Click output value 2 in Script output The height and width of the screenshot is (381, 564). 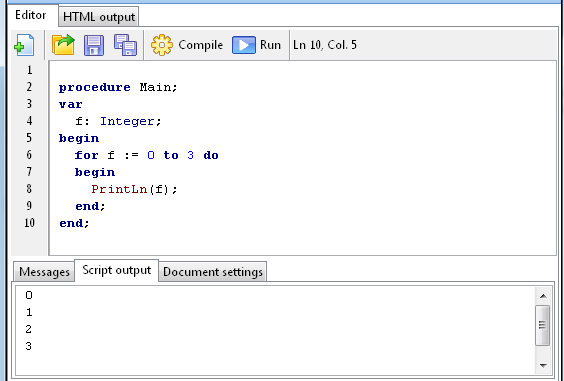[x=29, y=329]
